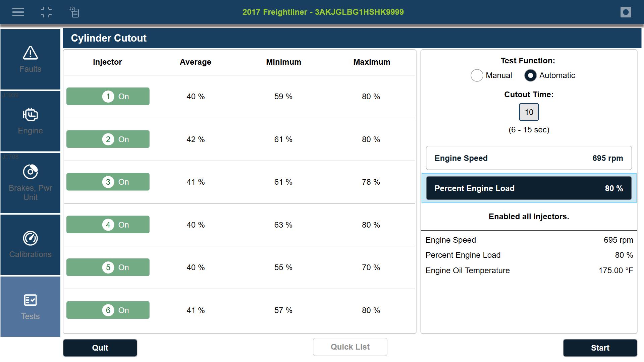644x362 pixels.
Task: Open Brakes, Pwr Unit section
Action: coord(31,183)
